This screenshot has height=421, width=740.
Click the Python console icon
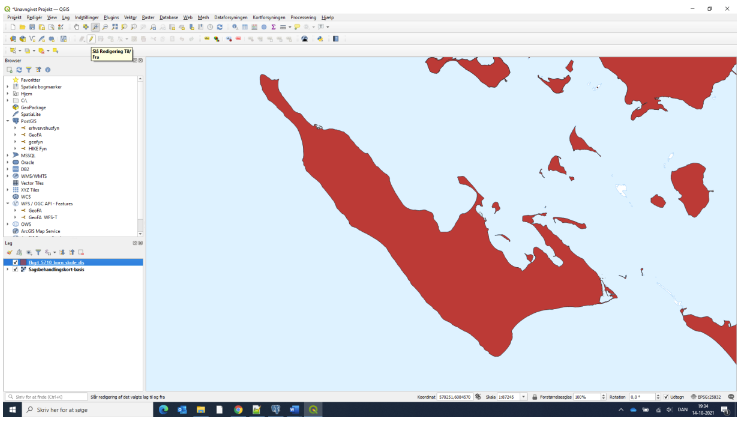coord(320,39)
